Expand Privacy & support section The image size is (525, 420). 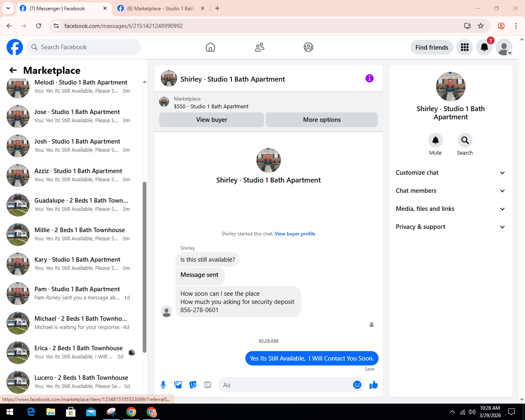point(450,227)
